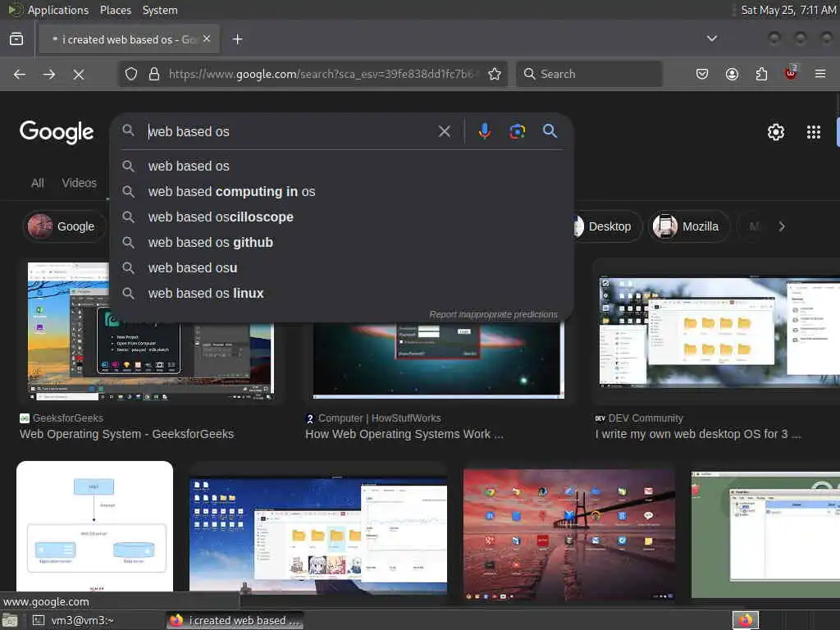Open the System menu
Image resolution: width=840 pixels, height=630 pixels.
(x=160, y=10)
